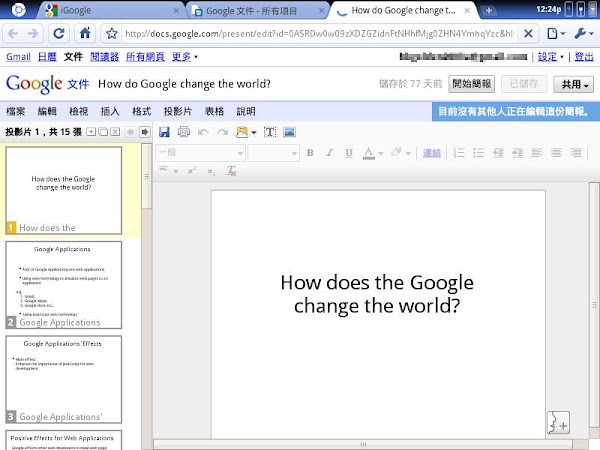Screen dimensions: 600x450
Task: Increase indent of selected text
Action: 517,153
